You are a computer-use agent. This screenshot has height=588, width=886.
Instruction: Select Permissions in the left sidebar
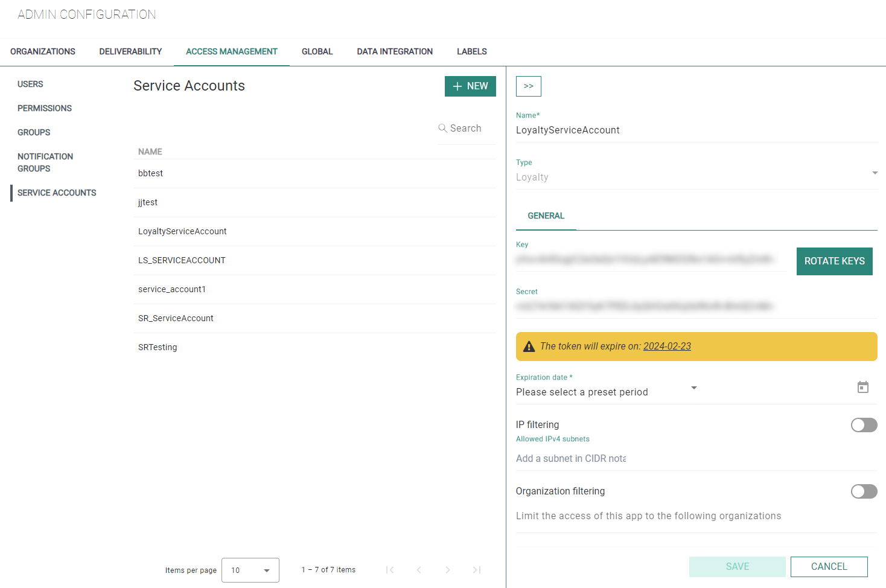click(45, 108)
